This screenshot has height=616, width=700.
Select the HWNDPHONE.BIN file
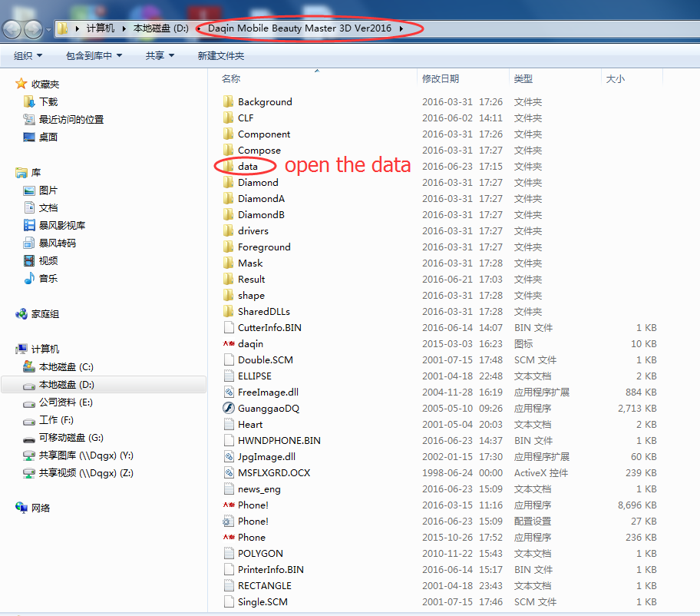(x=279, y=440)
